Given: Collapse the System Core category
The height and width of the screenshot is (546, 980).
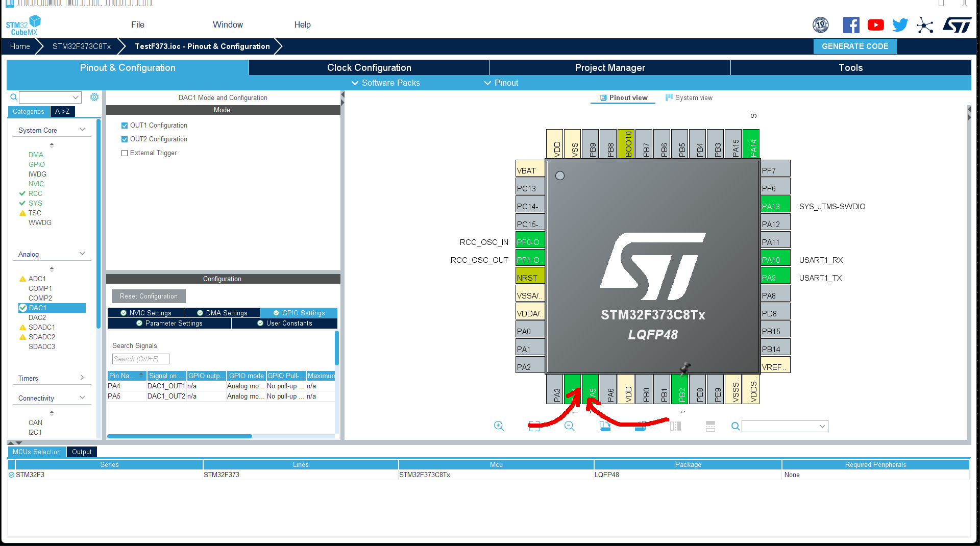Looking at the screenshot, I should click(82, 130).
